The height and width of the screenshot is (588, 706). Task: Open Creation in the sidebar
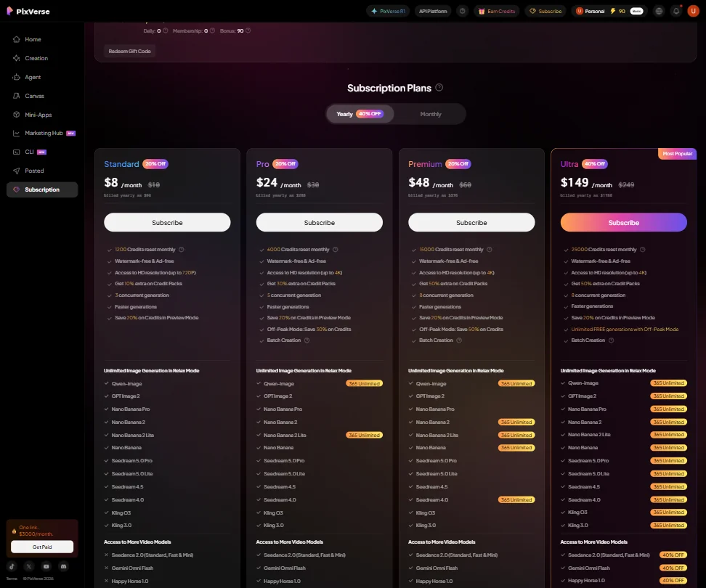tap(42, 58)
